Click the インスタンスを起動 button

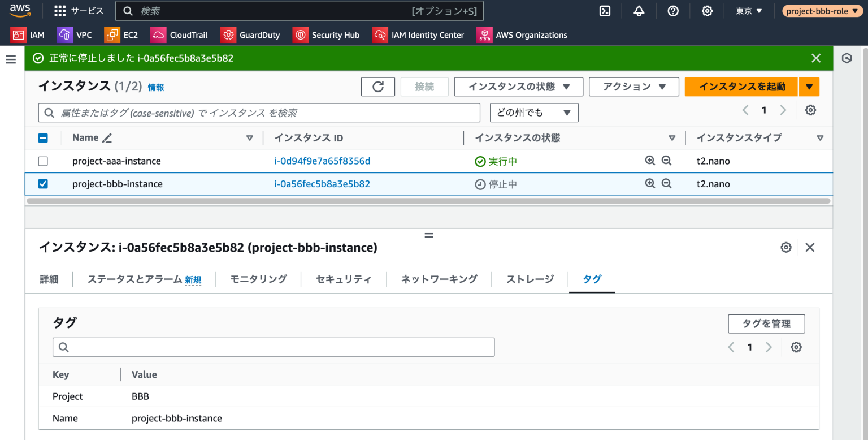point(741,87)
